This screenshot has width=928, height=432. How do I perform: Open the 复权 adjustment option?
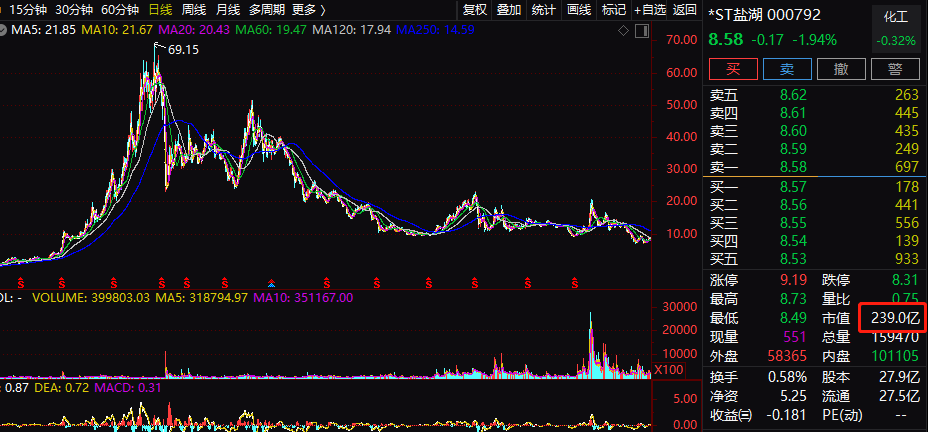(x=475, y=9)
